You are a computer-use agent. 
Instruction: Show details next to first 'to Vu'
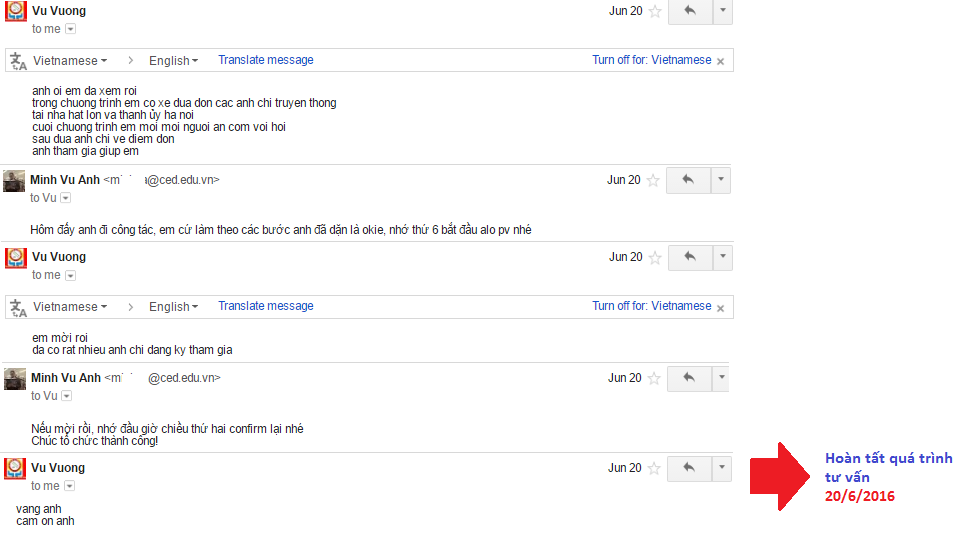click(65, 198)
